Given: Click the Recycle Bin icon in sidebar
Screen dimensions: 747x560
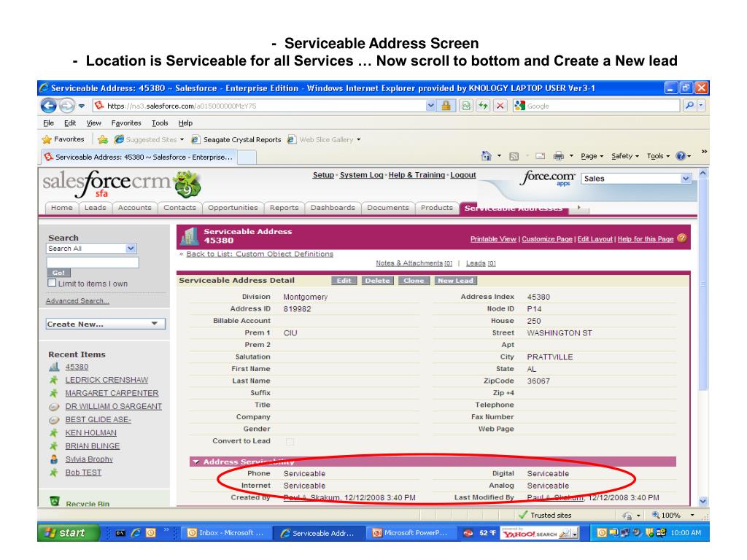Looking at the screenshot, I should (x=55, y=502).
